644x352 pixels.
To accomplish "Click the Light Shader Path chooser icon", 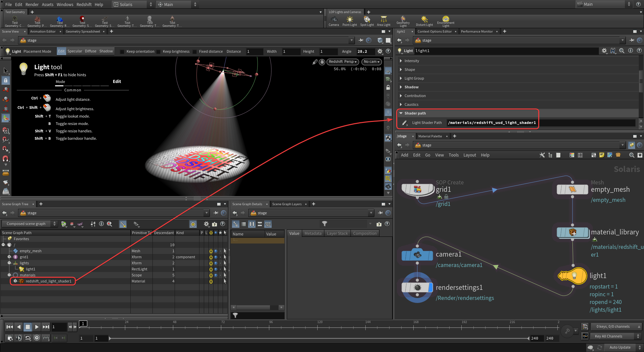I will tap(405, 123).
